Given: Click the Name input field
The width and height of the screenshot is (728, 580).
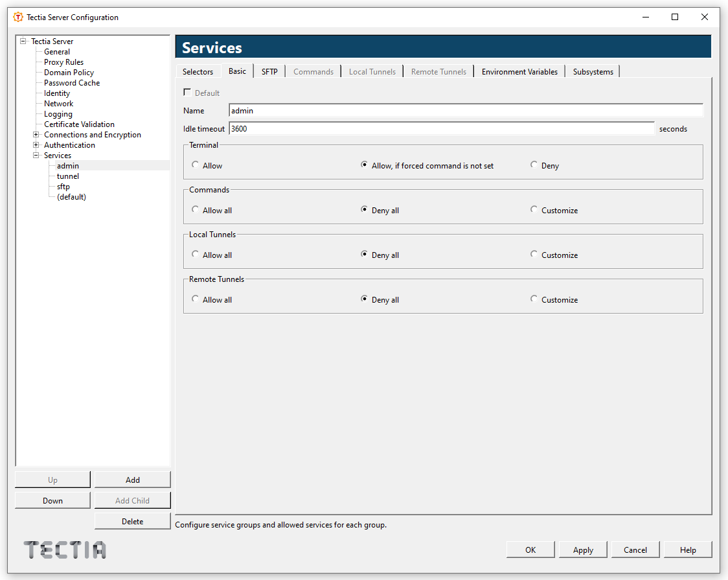Looking at the screenshot, I should [x=466, y=111].
